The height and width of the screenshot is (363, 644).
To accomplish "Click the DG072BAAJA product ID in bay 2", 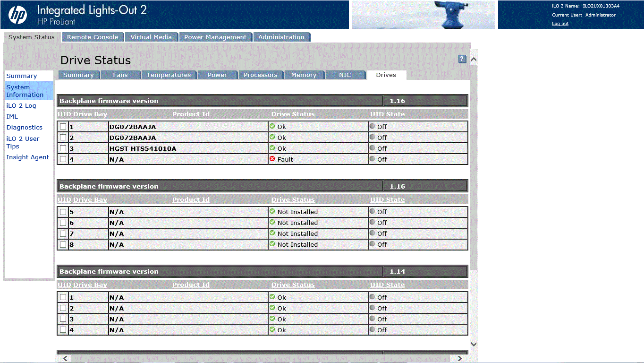I will (x=133, y=138).
